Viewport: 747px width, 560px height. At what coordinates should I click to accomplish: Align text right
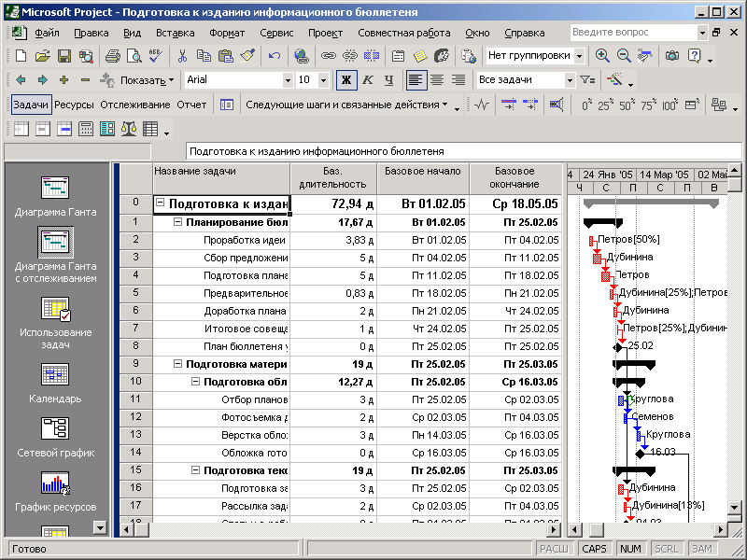point(458,80)
